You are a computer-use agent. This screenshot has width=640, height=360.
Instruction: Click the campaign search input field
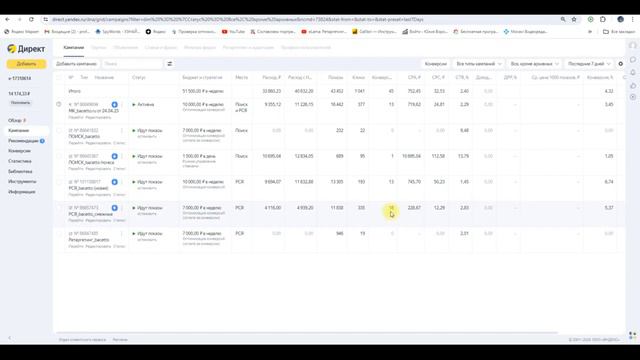coord(132,64)
